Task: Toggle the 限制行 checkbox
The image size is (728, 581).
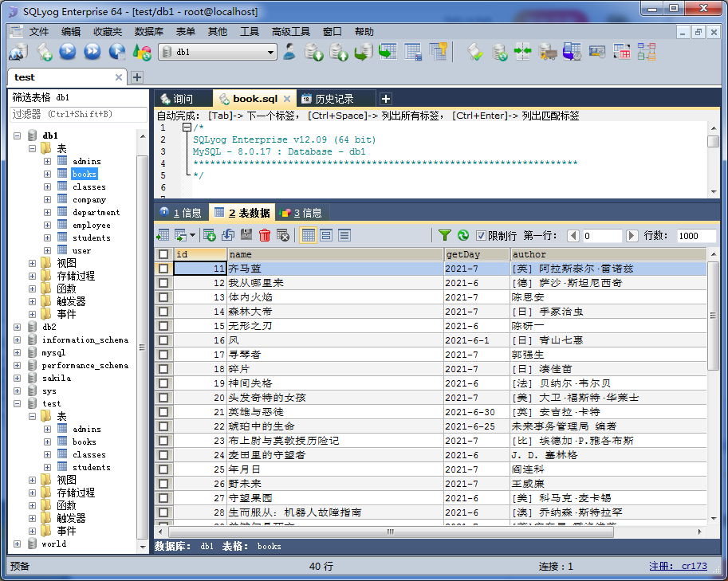Action: tap(481, 236)
